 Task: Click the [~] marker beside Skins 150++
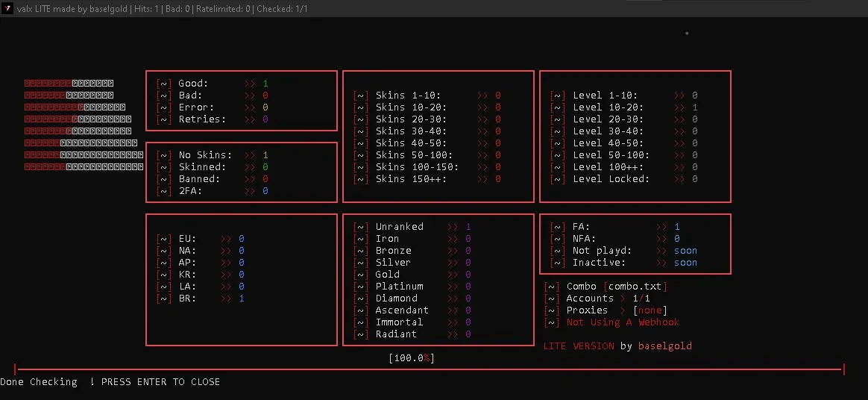click(x=362, y=179)
